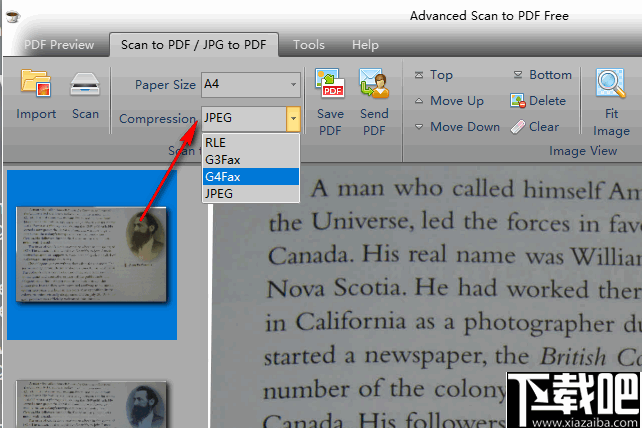Click the Fit Image magnifier icon
642x428 pixels.
point(611,83)
